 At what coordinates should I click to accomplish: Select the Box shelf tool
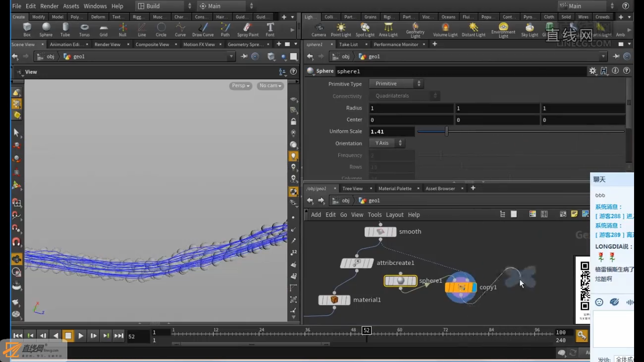click(x=27, y=30)
